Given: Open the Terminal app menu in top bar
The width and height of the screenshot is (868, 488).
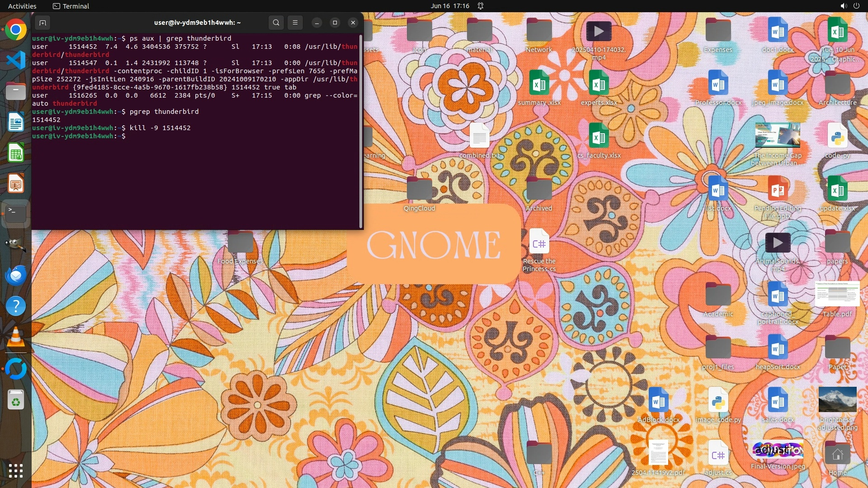Looking at the screenshot, I should click(x=71, y=6).
